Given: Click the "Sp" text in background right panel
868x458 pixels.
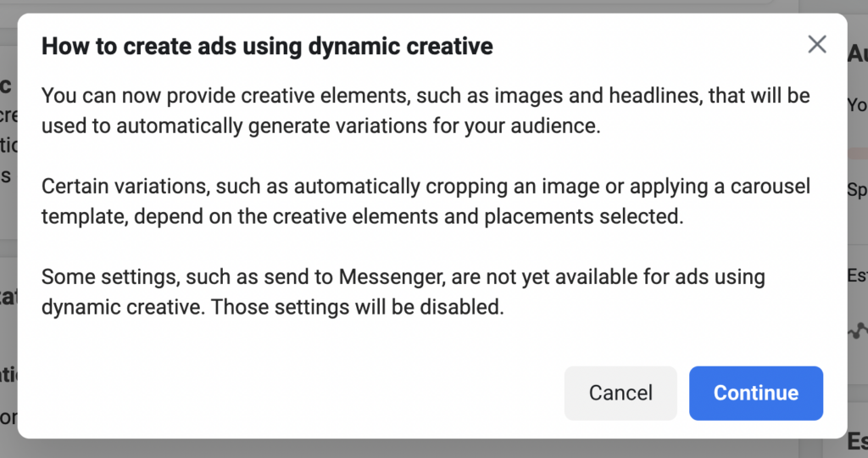Looking at the screenshot, I should [x=857, y=190].
